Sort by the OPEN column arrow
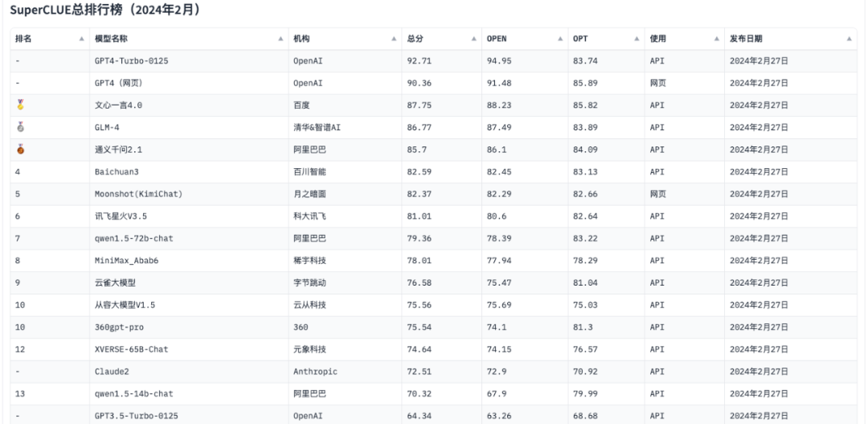The width and height of the screenshot is (868, 424). point(560,39)
